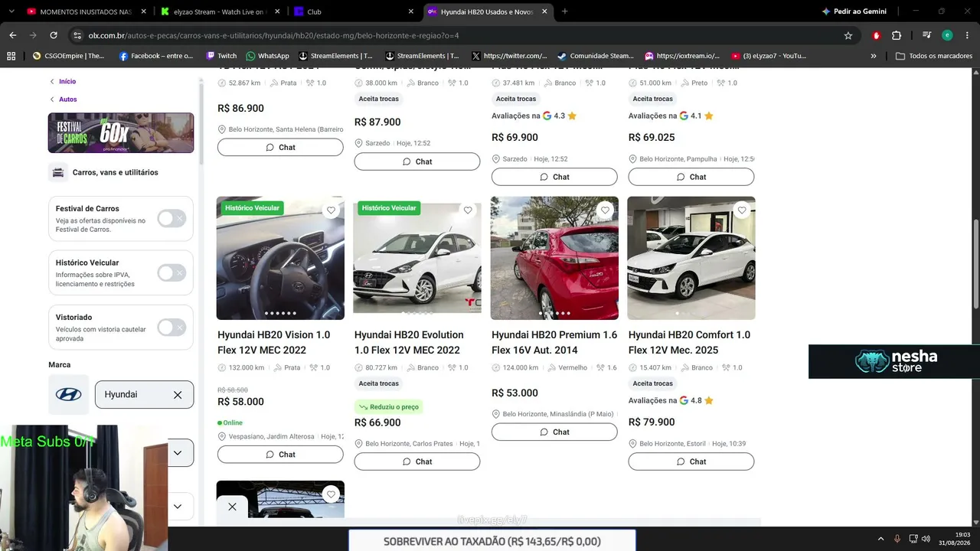This screenshot has height=551, width=980.
Task: Click the Pedir ao Gemini button
Action: coord(854,11)
